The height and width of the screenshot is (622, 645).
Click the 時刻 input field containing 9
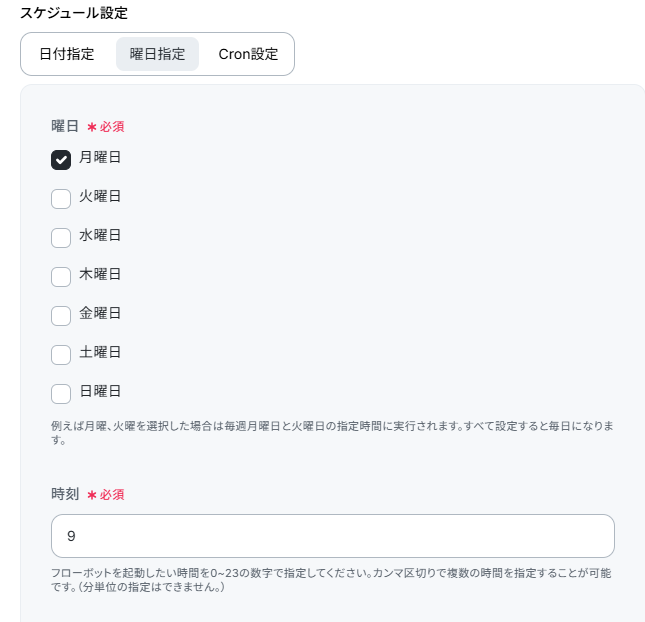point(332,536)
